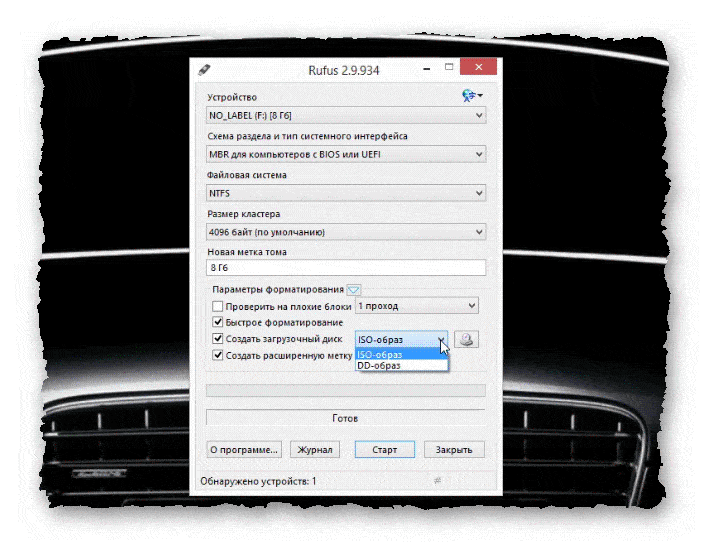Open the MBR partition scheme dropdown

click(x=346, y=154)
